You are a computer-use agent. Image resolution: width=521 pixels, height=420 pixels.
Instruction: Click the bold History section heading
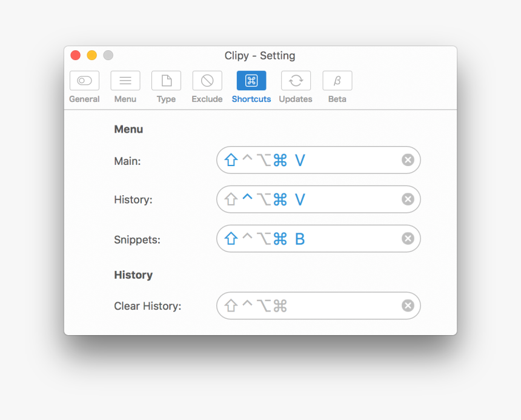coord(133,275)
